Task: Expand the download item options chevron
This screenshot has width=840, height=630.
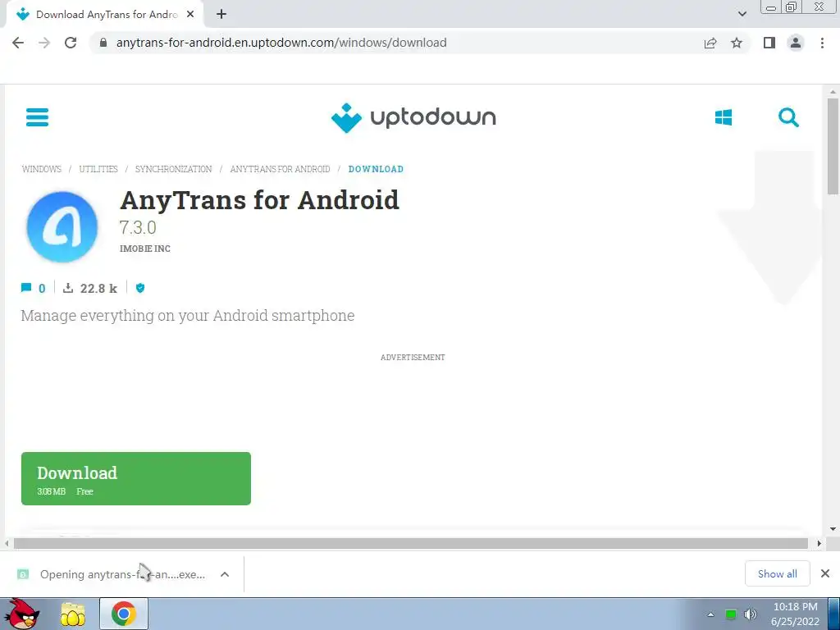Action: [225, 574]
